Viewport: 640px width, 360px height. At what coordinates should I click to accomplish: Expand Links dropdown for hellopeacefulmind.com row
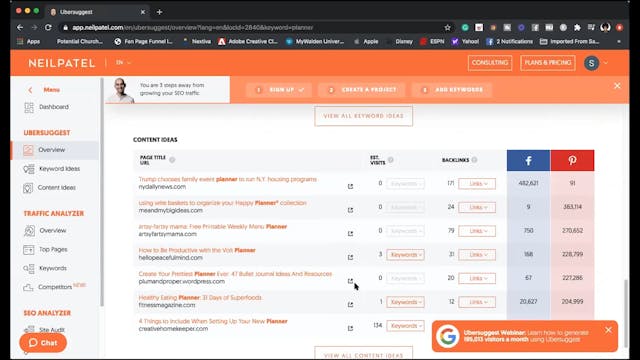(x=477, y=255)
